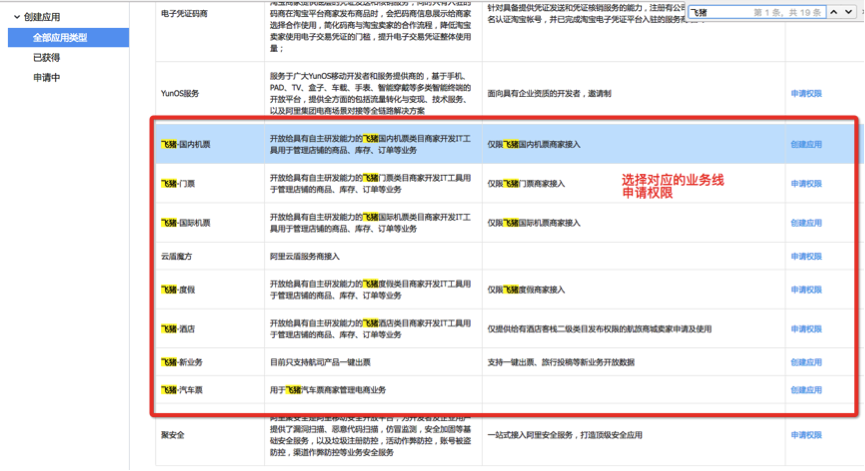Click 创建应用 link in 飞猪-国内机票 row
Viewport: 865px width, 471px height.
(x=806, y=144)
